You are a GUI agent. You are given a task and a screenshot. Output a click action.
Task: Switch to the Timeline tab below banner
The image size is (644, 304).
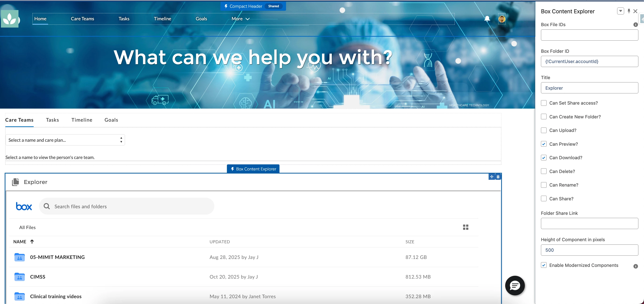(82, 120)
